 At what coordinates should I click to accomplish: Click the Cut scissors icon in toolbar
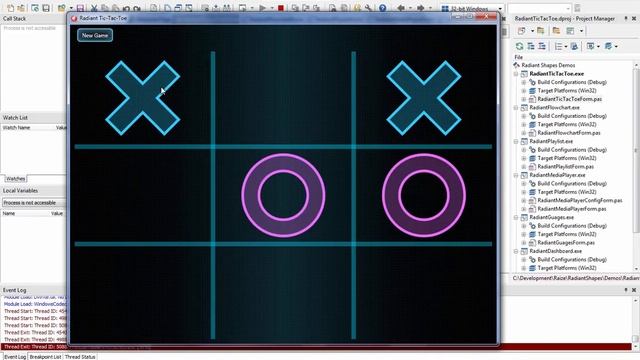[94, 8]
